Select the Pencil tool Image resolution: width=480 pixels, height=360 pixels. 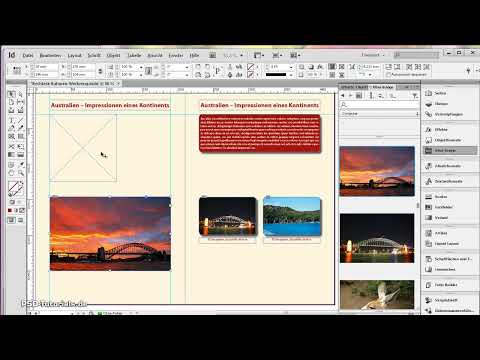click(20, 128)
